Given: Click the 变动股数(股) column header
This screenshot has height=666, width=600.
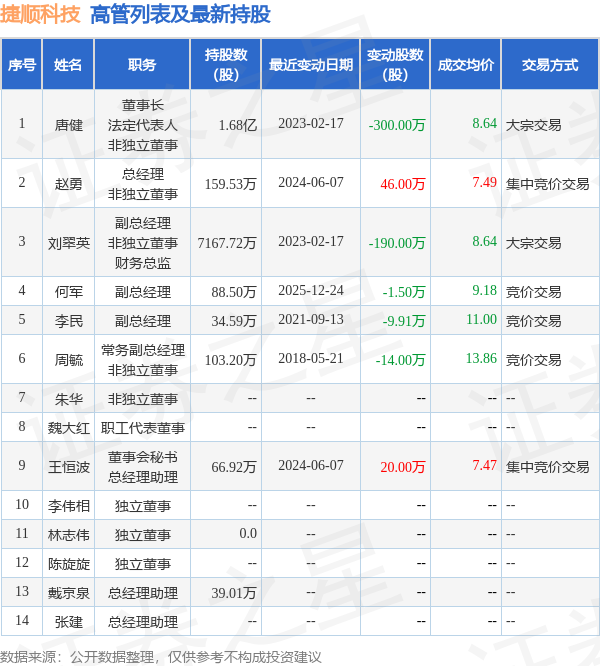Looking at the screenshot, I should coord(395,65).
